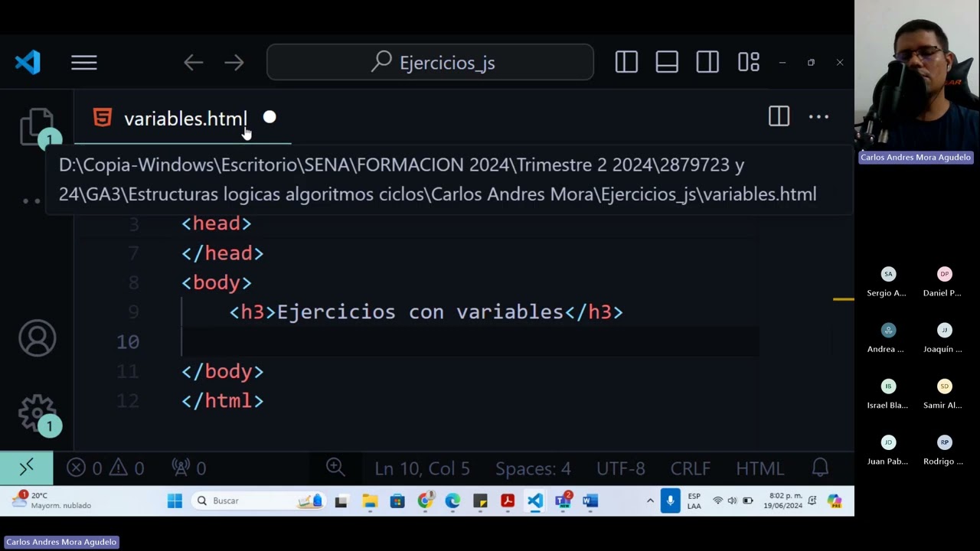The image size is (980, 551).
Task: Go forward with the right arrow
Action: click(234, 63)
